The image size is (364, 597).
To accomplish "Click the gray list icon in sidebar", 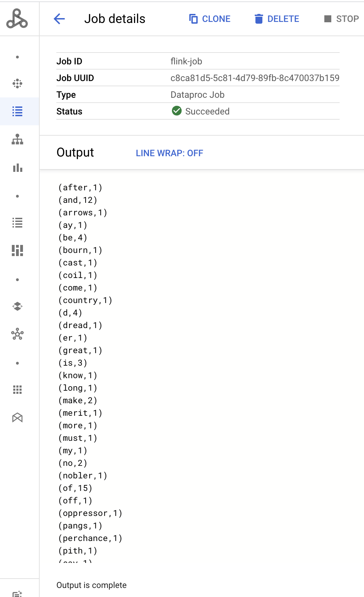I will tap(17, 223).
